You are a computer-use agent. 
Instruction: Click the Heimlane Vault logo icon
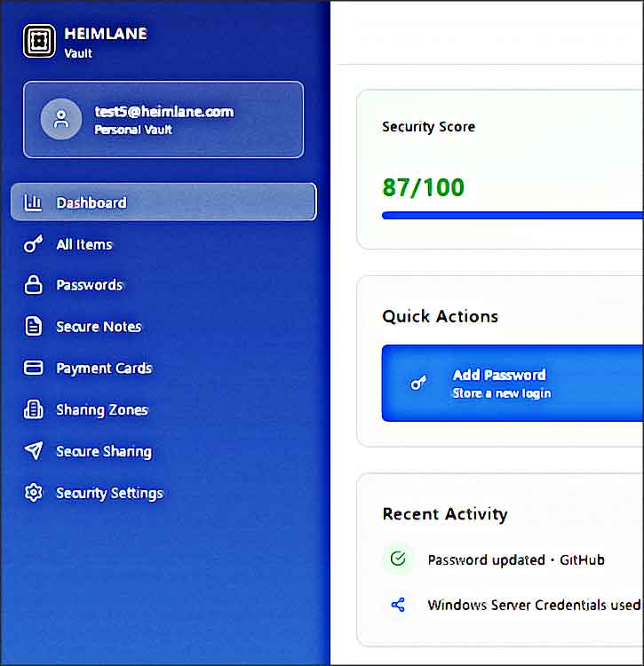tap(39, 41)
